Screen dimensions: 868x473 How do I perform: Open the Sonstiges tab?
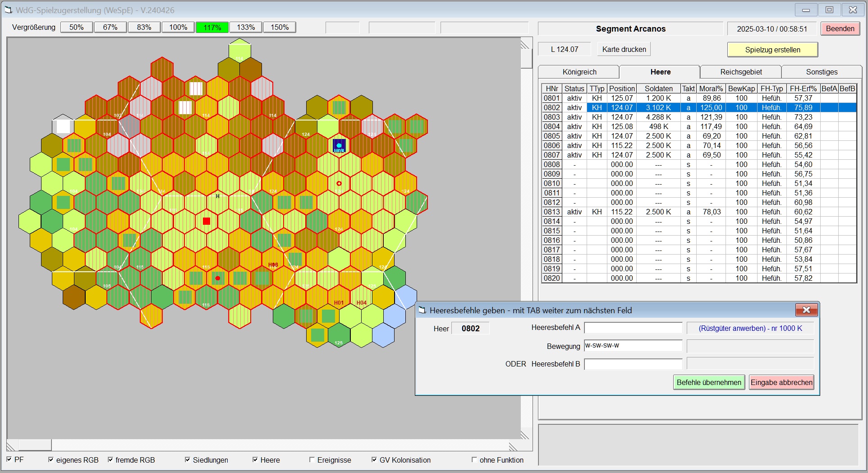(822, 72)
